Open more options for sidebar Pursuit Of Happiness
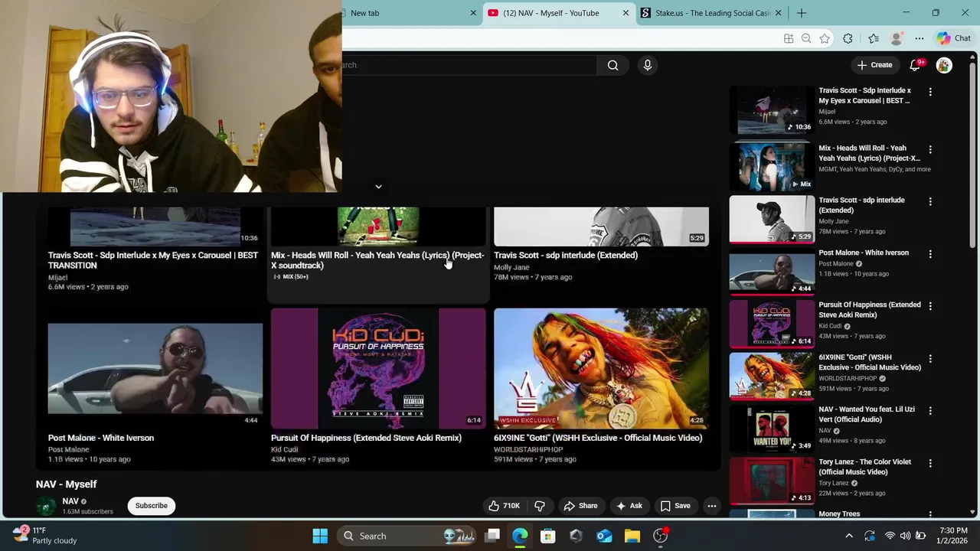980x551 pixels. 930,306
